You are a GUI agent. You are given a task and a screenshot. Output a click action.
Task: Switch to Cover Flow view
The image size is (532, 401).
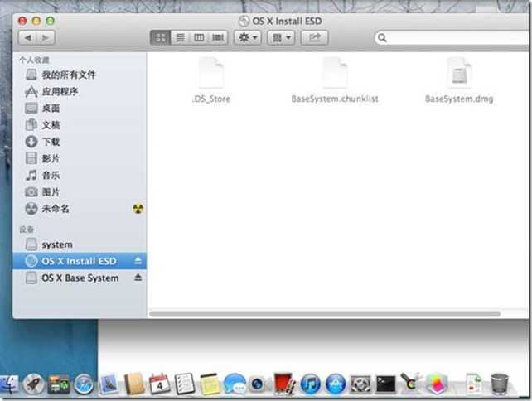coord(218,37)
